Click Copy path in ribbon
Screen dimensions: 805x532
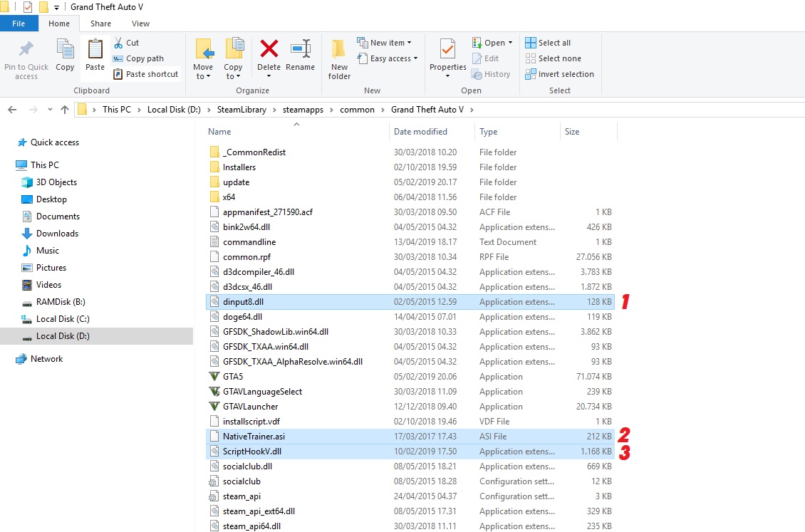pos(139,58)
